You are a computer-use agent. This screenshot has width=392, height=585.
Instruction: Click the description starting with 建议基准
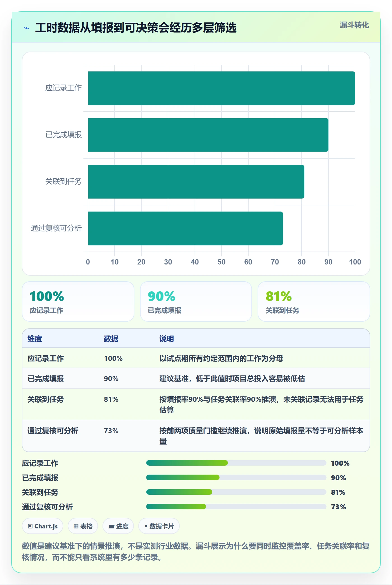point(232,379)
